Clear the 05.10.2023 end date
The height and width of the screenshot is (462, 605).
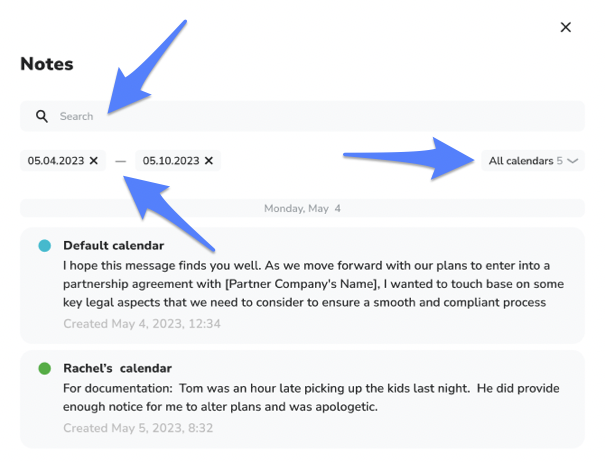[x=208, y=160]
